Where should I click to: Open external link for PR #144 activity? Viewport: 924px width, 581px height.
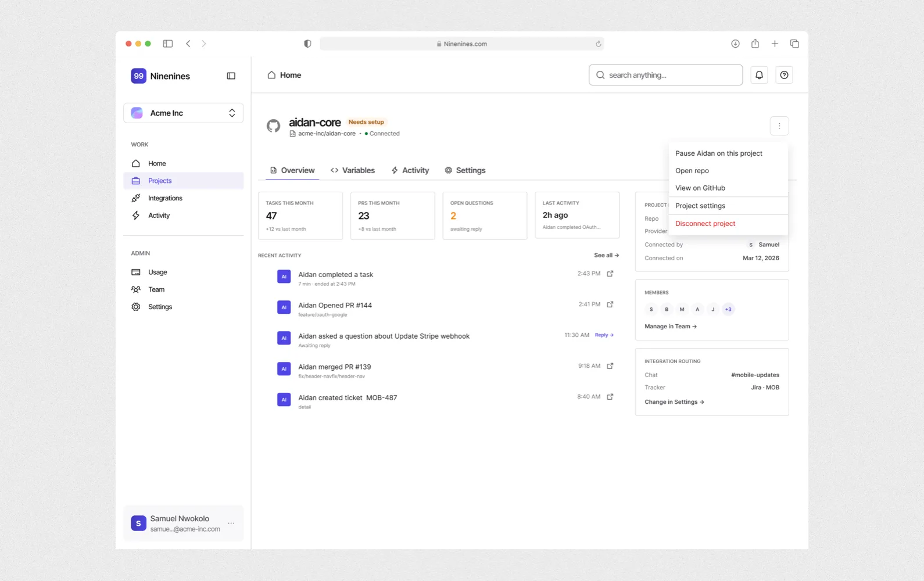610,304
